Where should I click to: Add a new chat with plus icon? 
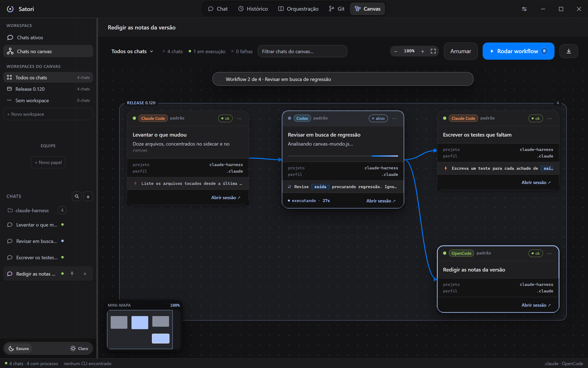tap(88, 196)
